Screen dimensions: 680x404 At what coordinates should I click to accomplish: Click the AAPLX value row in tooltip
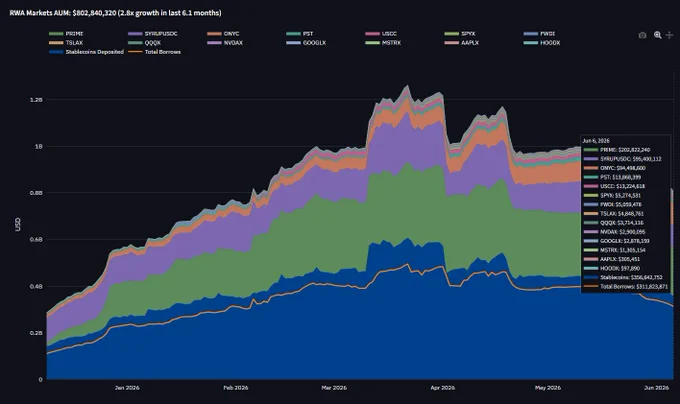tap(612, 259)
